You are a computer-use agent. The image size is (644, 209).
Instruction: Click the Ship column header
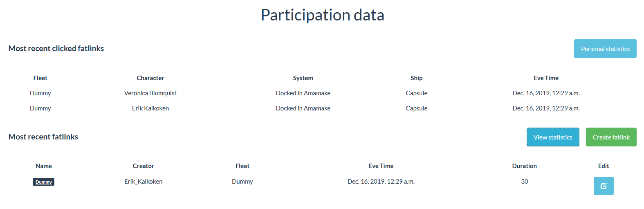(x=416, y=78)
